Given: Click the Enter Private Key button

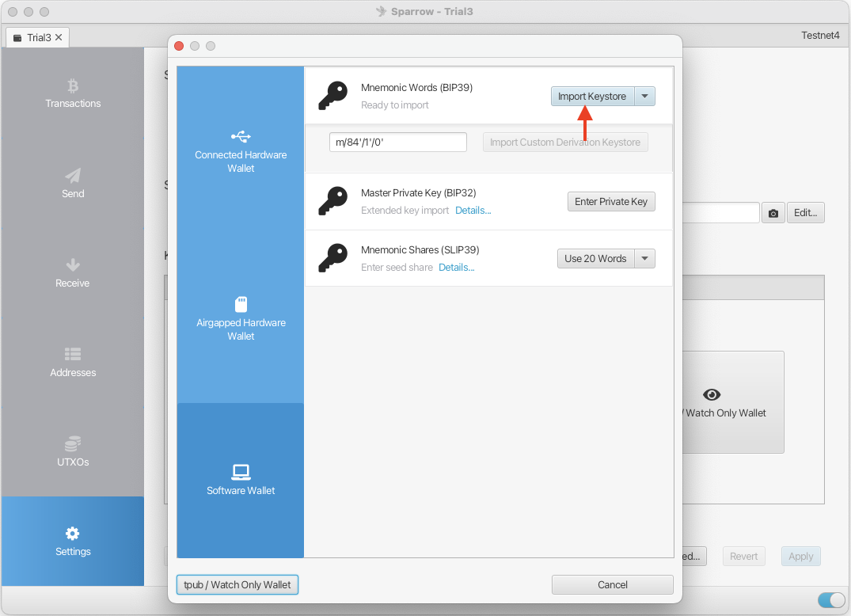Looking at the screenshot, I should point(611,201).
